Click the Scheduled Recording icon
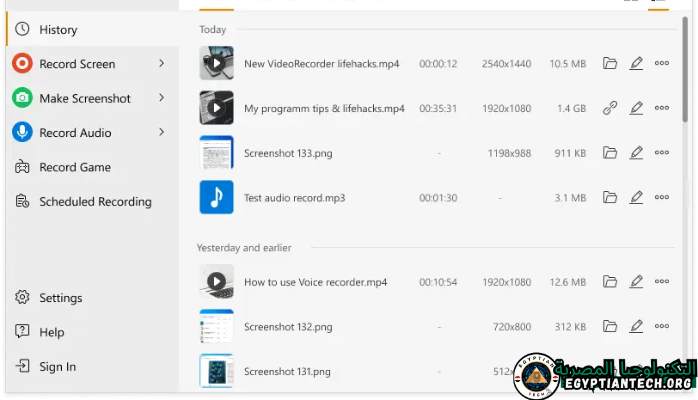This screenshot has height=400, width=698. point(22,201)
